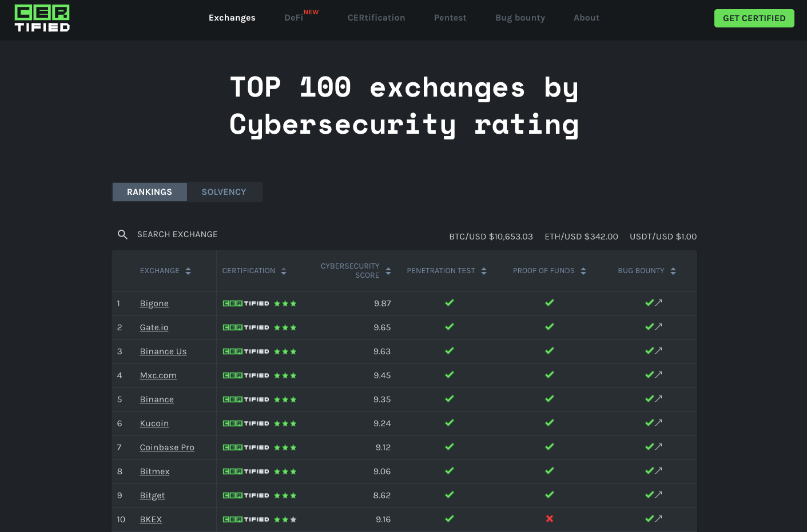
Task: Open Bitget exchange link
Action: point(153,495)
